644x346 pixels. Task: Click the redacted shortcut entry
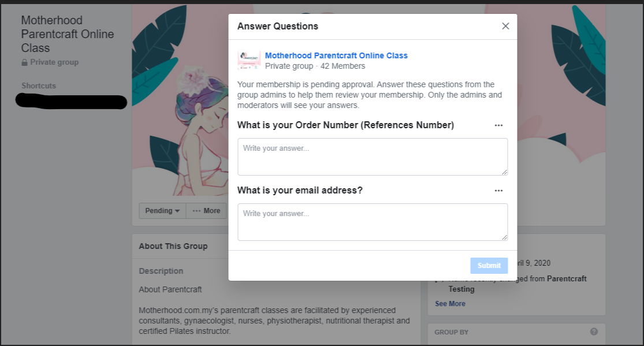tap(71, 102)
